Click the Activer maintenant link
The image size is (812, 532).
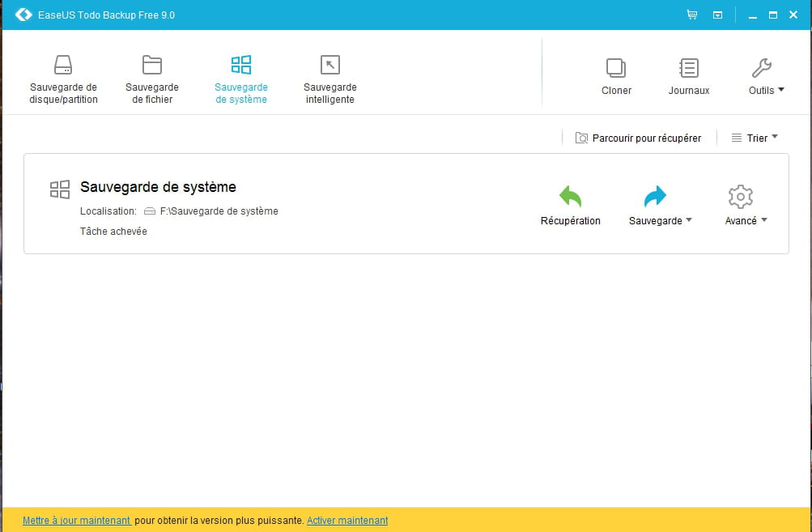click(347, 520)
